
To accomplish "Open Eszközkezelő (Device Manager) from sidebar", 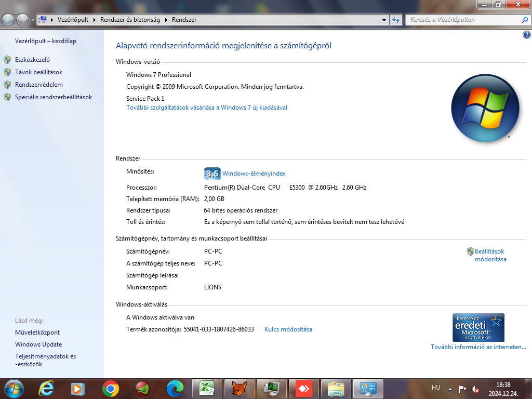I will coord(32,60).
